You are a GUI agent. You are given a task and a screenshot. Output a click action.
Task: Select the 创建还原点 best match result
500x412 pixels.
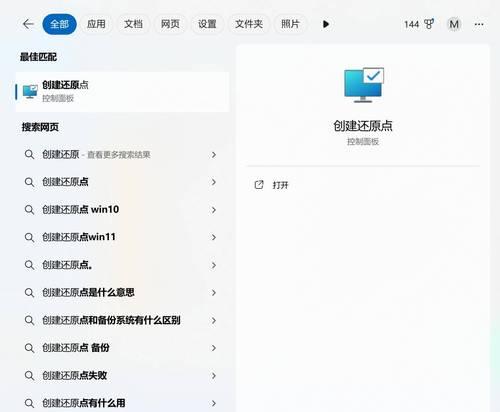coord(122,92)
